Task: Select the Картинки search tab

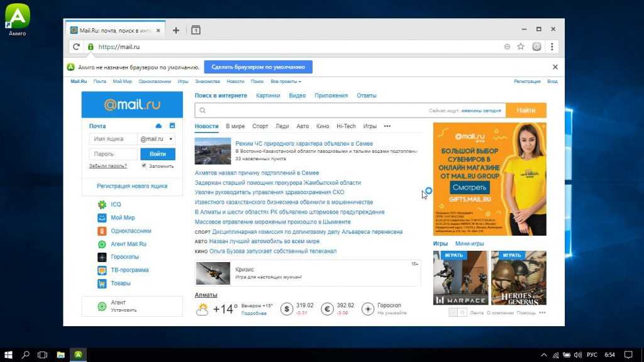Action: click(268, 96)
